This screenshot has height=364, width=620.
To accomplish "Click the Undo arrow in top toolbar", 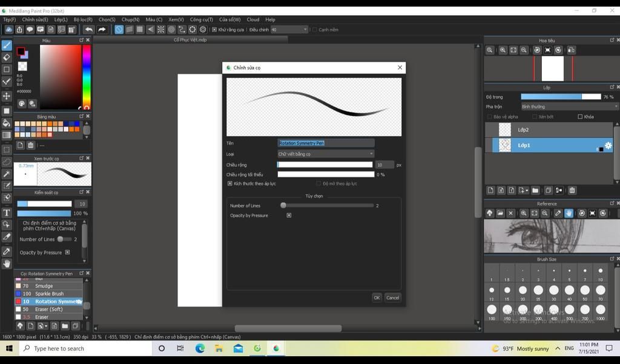I will click(89, 30).
